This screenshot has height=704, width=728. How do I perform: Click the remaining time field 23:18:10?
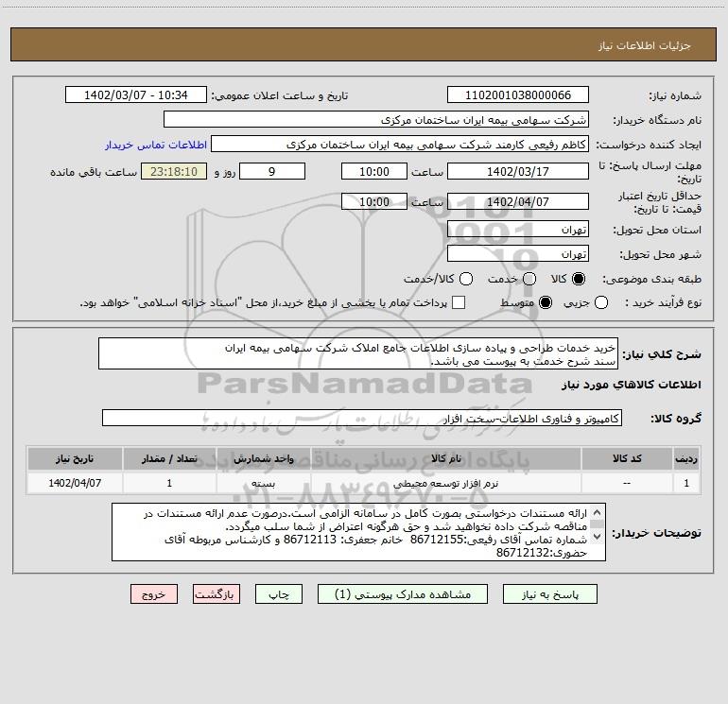[174, 171]
